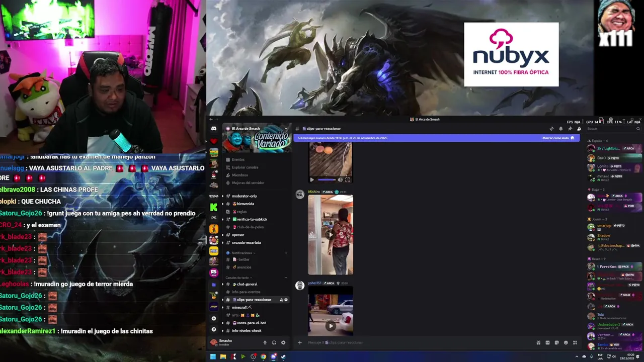Open the apps launcher icon in message bar
This screenshot has height=362, width=644.
coord(575,342)
